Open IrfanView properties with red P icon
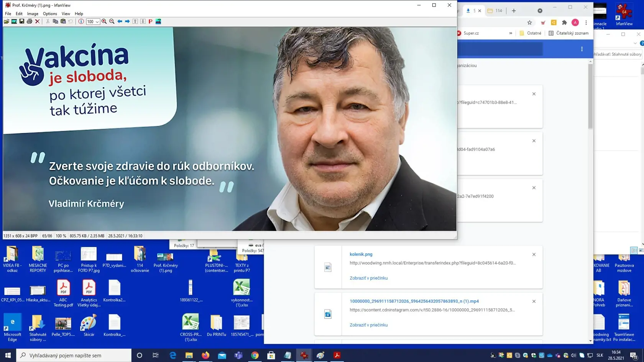Image resolution: width=644 pixels, height=362 pixels. [x=150, y=21]
